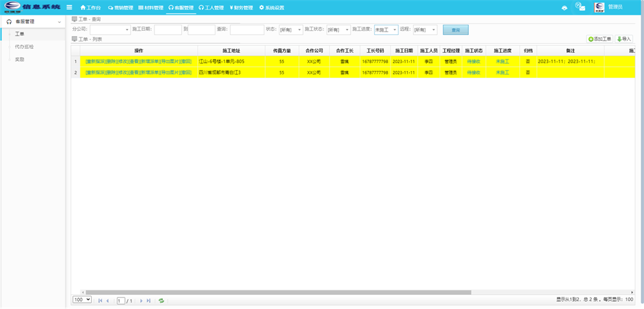Click the 施工日期 start date field
This screenshot has height=309, width=644.
click(168, 30)
